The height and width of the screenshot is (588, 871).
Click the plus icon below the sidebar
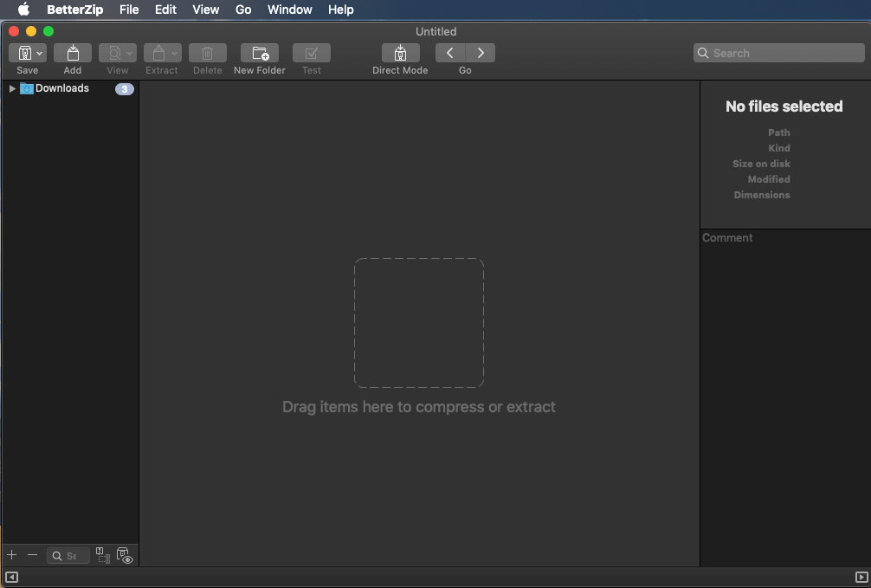pyautogui.click(x=11, y=555)
